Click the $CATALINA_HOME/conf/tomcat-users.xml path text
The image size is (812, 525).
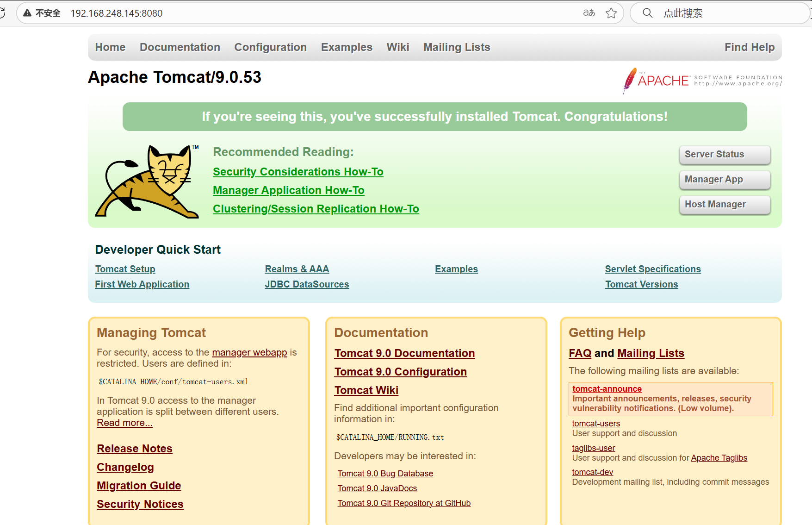click(x=174, y=382)
